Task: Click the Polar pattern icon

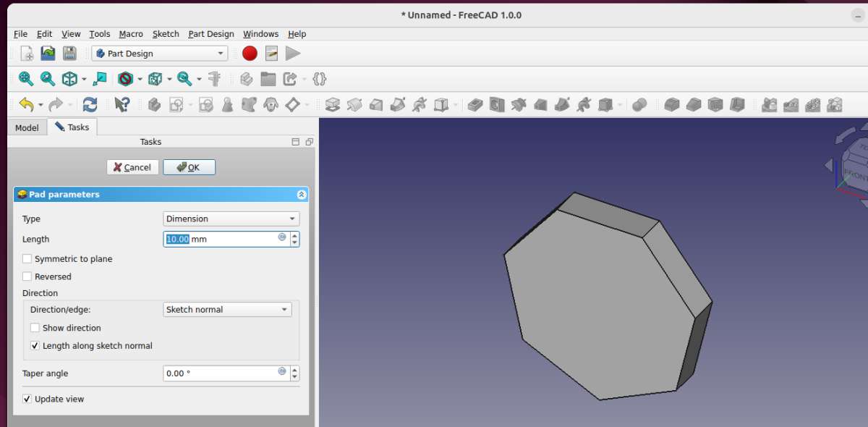Action: coord(813,105)
